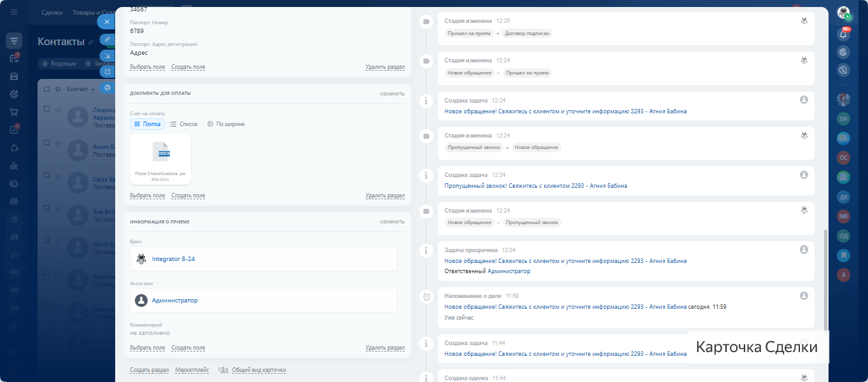Check the Татьян contact row checkbox
The width and height of the screenshot is (868, 382).
[x=46, y=306]
